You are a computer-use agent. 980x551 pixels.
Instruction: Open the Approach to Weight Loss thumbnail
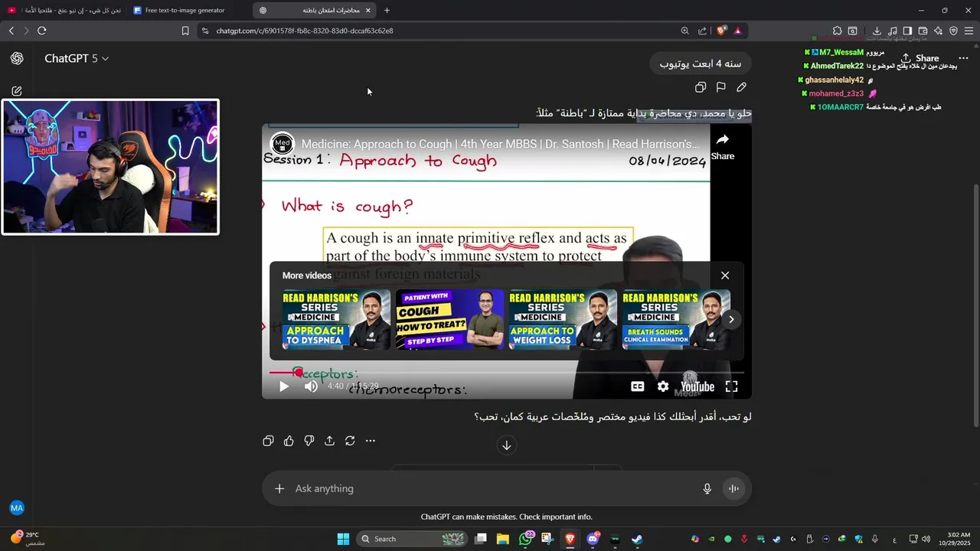[563, 319]
